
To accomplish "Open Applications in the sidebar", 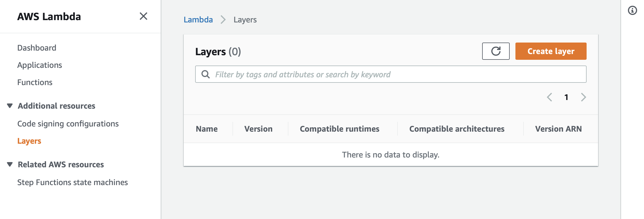I will click(40, 65).
